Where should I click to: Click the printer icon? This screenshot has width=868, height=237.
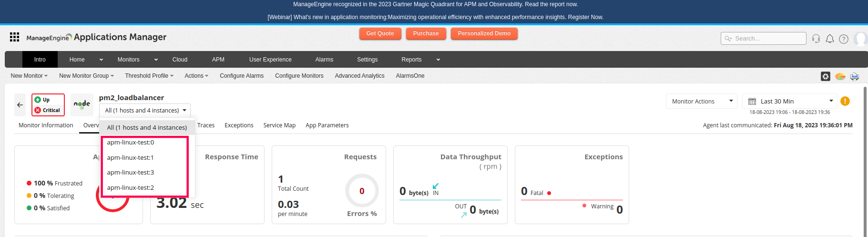(855, 76)
